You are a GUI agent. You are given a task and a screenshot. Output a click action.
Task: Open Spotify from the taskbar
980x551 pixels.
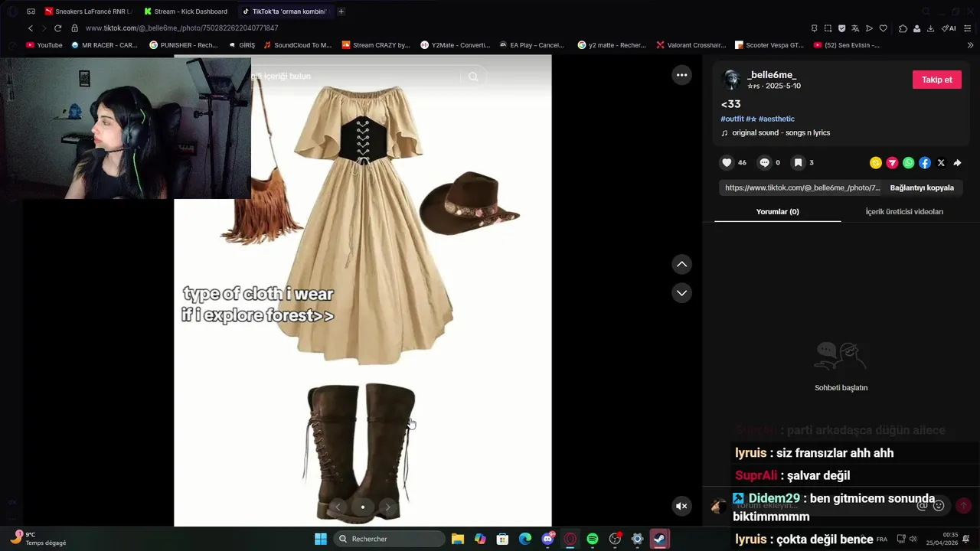coord(593,539)
